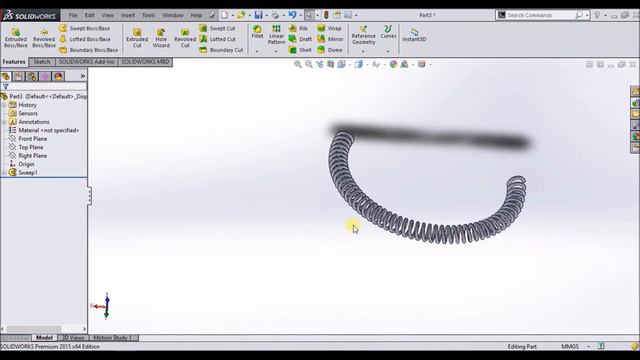
Task: Click Zoom to Fit icon in view toolbar
Action: (x=298, y=64)
